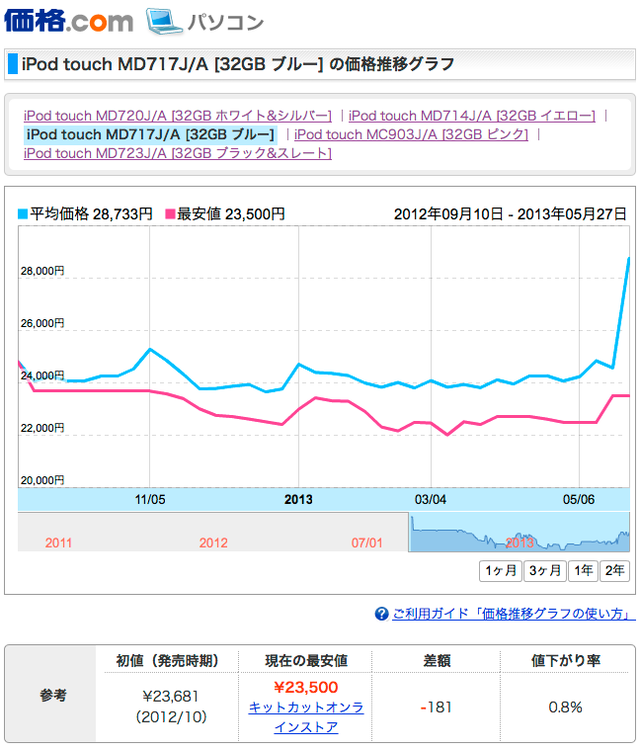Click the 現在の最安値 column header
This screenshot has width=640, height=750.
(306, 661)
